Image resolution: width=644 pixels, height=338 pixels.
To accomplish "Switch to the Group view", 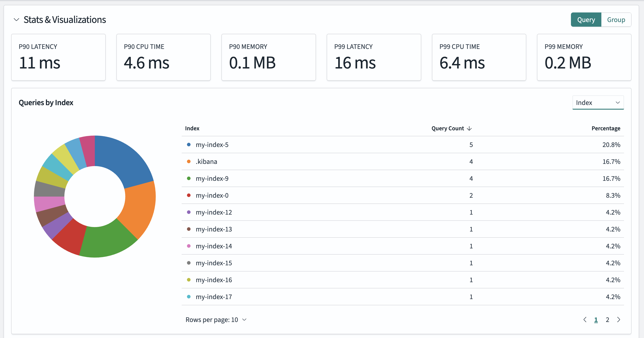I will [616, 20].
